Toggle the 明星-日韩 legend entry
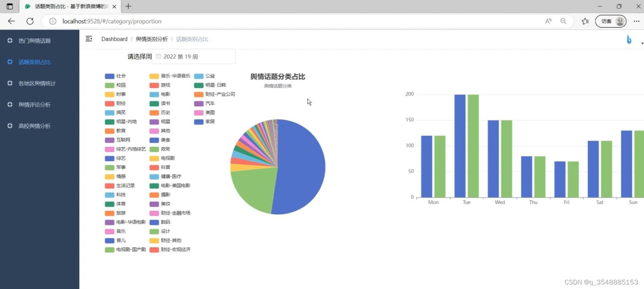 coord(210,85)
